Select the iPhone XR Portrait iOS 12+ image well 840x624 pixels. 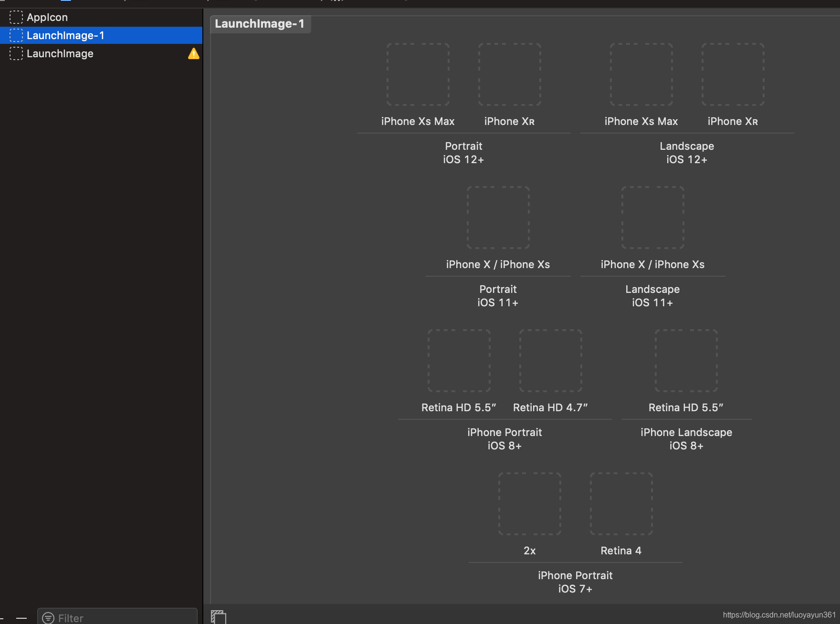pos(510,74)
